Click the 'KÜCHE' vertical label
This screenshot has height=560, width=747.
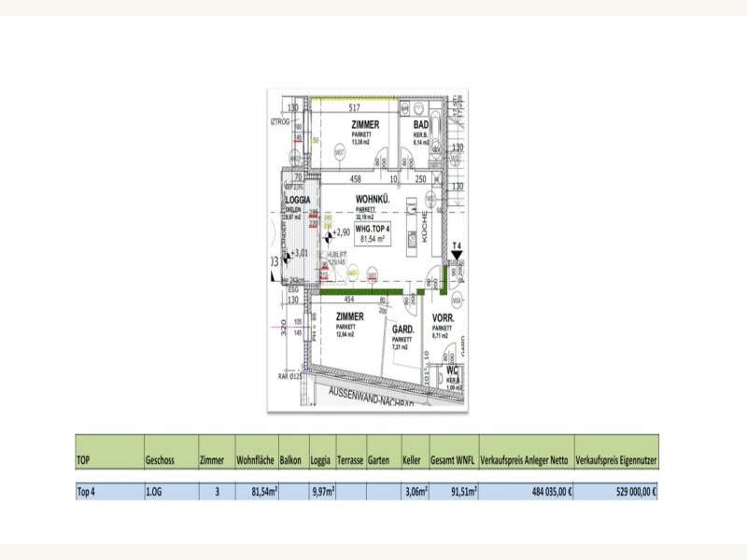[x=425, y=227]
